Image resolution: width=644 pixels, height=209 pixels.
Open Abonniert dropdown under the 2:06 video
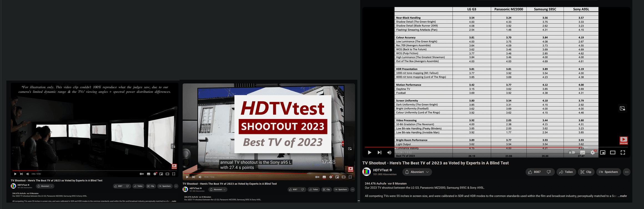(x=45, y=186)
